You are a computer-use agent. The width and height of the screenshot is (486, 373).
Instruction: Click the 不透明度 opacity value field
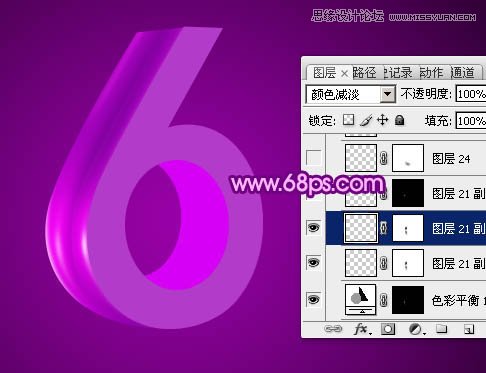[471, 94]
